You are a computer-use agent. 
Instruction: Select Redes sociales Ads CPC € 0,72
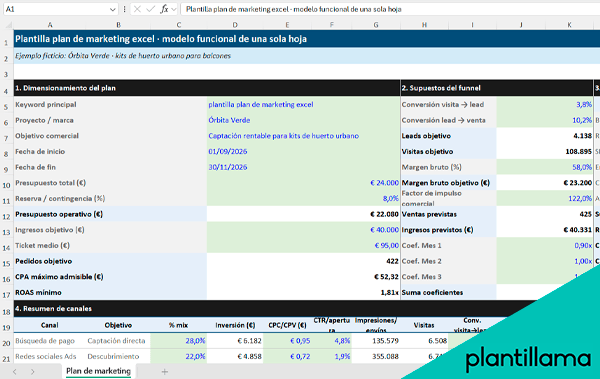[x=287, y=356]
